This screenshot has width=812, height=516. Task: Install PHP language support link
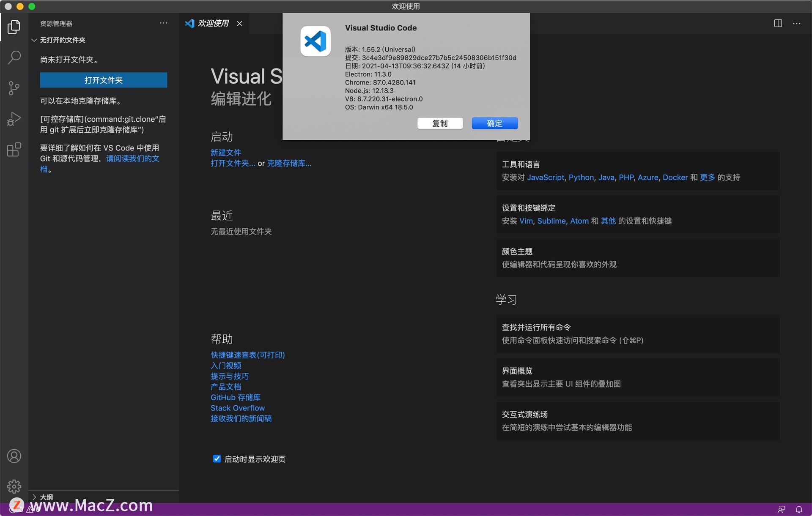point(626,177)
